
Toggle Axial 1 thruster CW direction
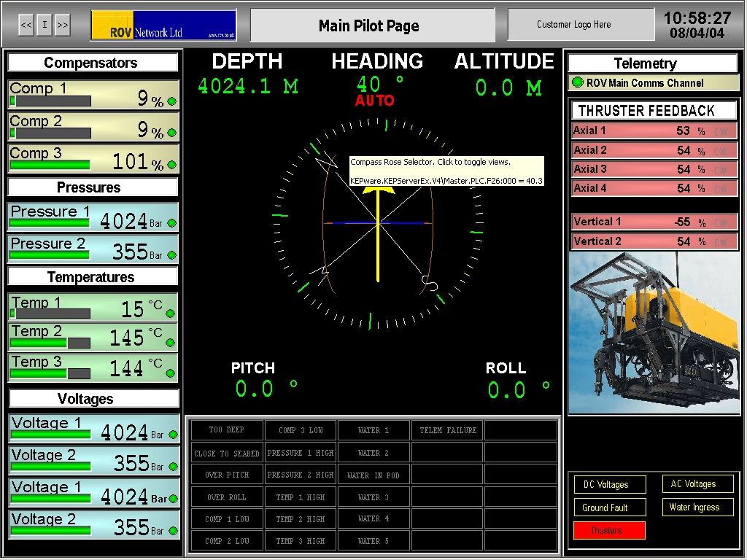721,132
